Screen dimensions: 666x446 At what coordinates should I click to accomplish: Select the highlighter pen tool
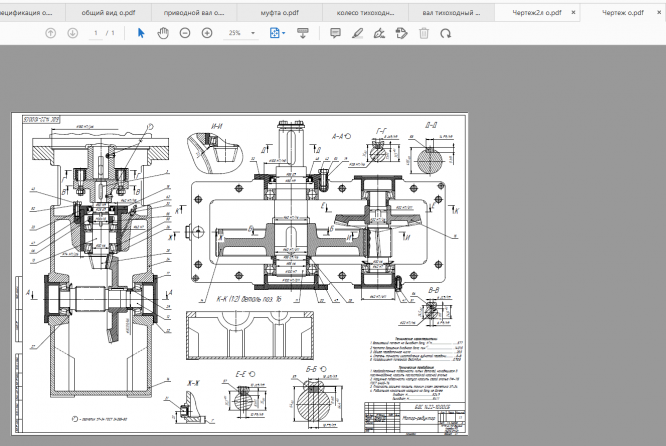[357, 33]
